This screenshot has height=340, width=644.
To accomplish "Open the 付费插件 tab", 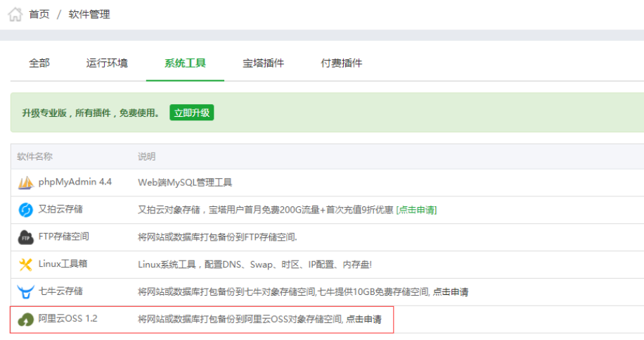I will point(341,63).
